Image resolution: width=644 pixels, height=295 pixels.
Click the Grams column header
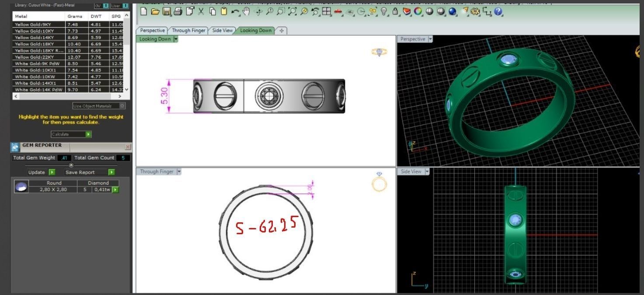77,16
